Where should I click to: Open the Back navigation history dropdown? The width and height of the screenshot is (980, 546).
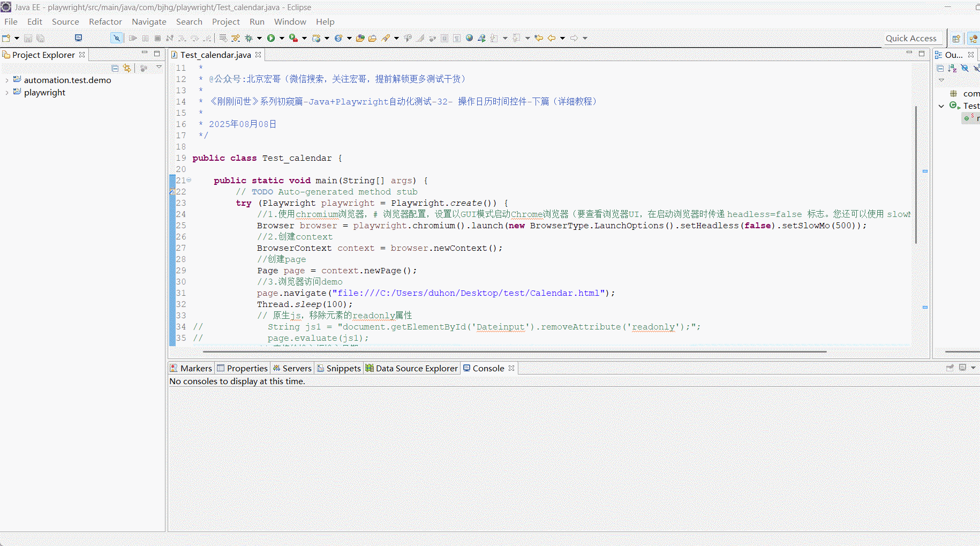562,38
